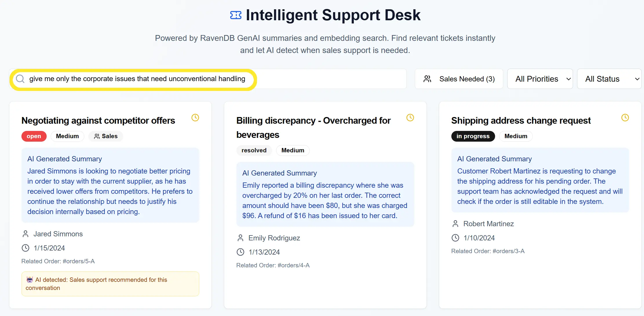This screenshot has height=316, width=644.
Task: Click person icon next to Jared Simmons
Action: click(25, 234)
